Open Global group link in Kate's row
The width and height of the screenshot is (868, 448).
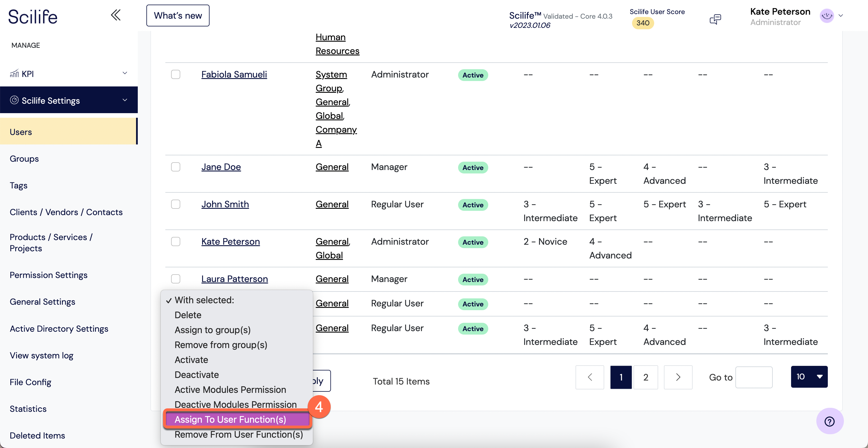(329, 256)
